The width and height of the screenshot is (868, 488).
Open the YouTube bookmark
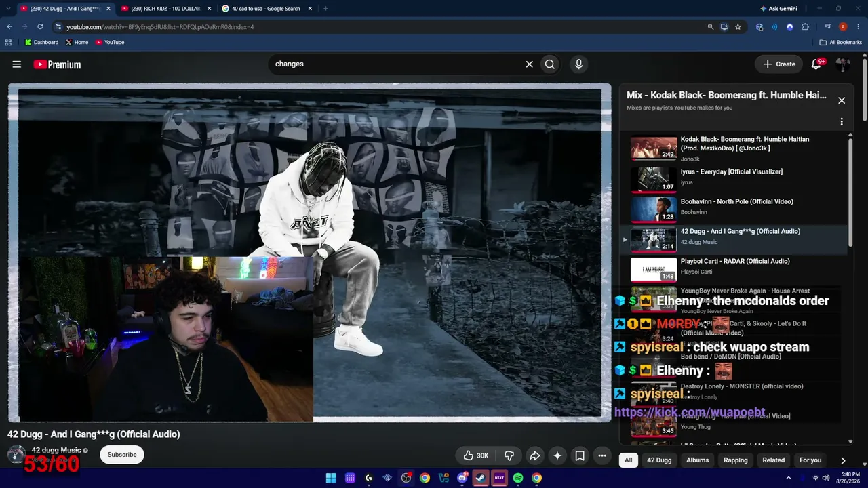[x=110, y=42]
